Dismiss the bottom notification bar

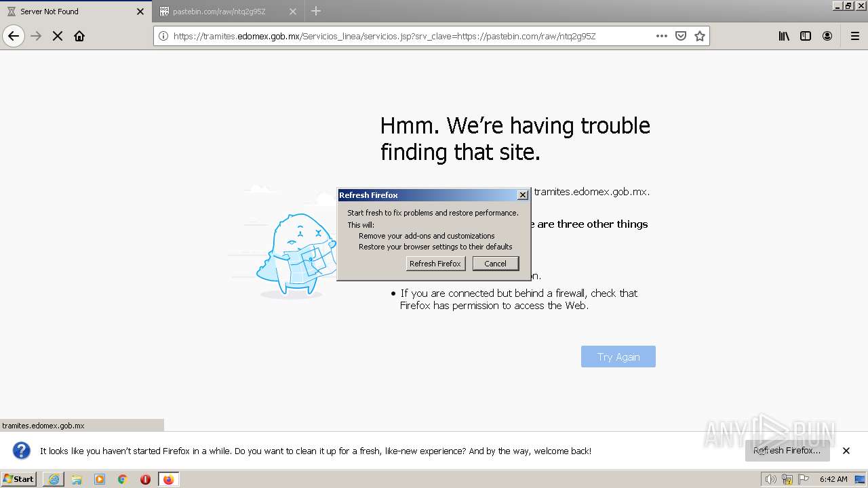click(846, 451)
